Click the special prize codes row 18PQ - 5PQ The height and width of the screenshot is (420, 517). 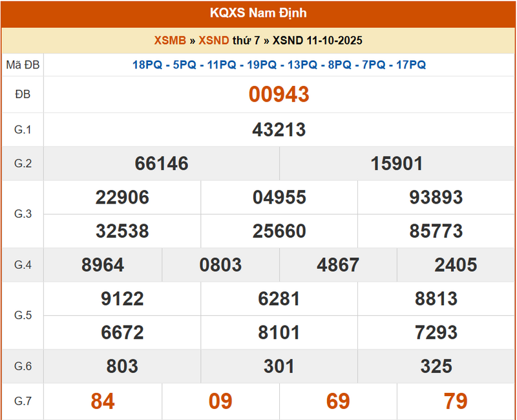279,65
